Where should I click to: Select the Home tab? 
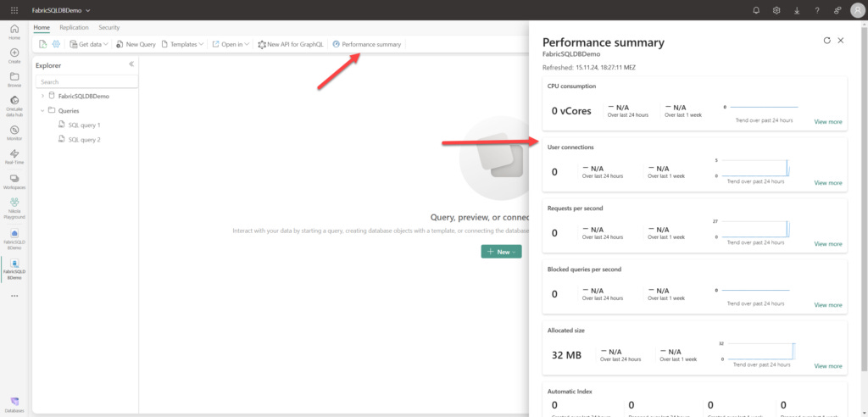tap(42, 27)
